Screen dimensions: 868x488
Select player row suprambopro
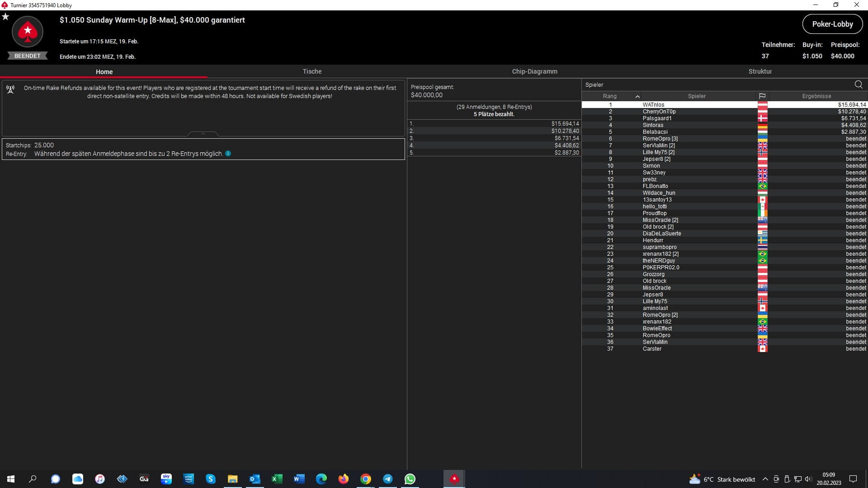coord(724,247)
